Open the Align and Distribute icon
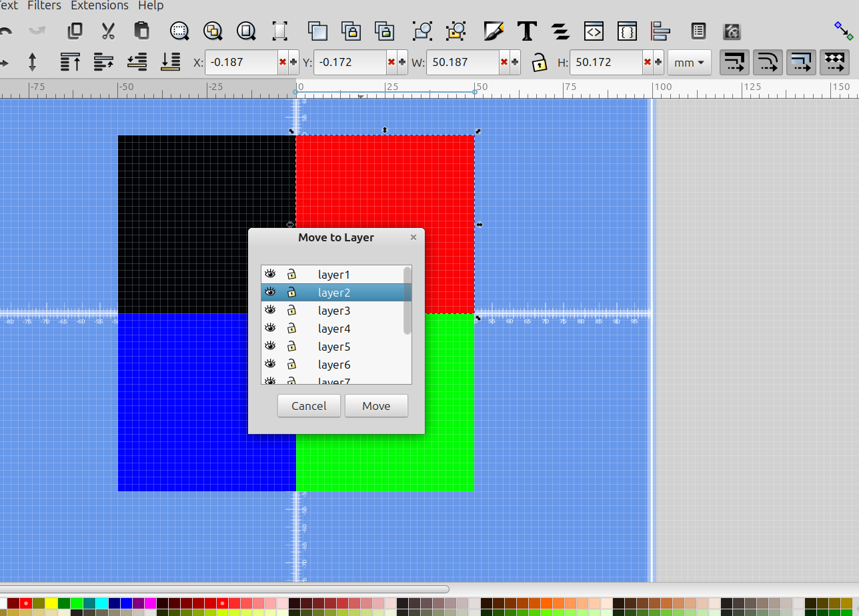This screenshot has width=859, height=616. tap(660, 31)
